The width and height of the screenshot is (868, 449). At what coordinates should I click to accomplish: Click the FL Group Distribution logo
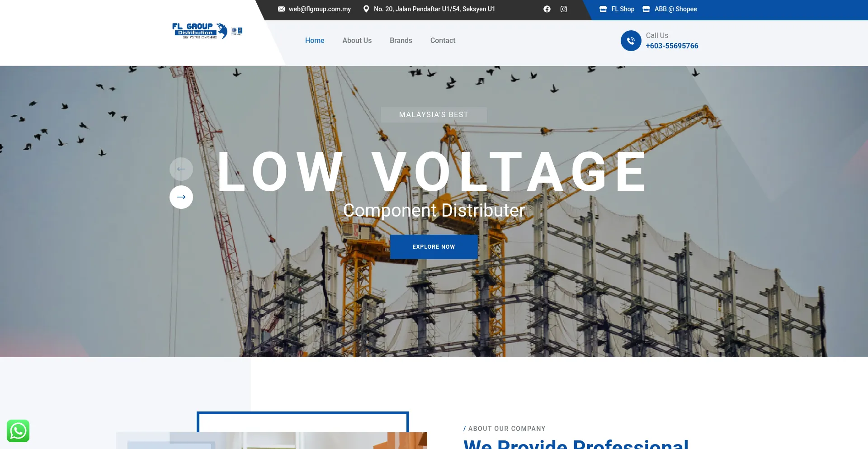[x=208, y=31]
